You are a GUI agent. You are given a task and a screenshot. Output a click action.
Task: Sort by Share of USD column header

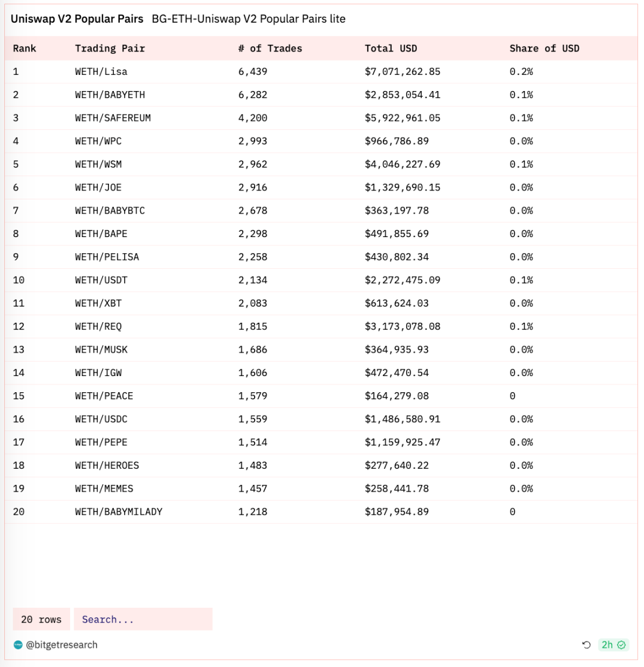coord(544,48)
